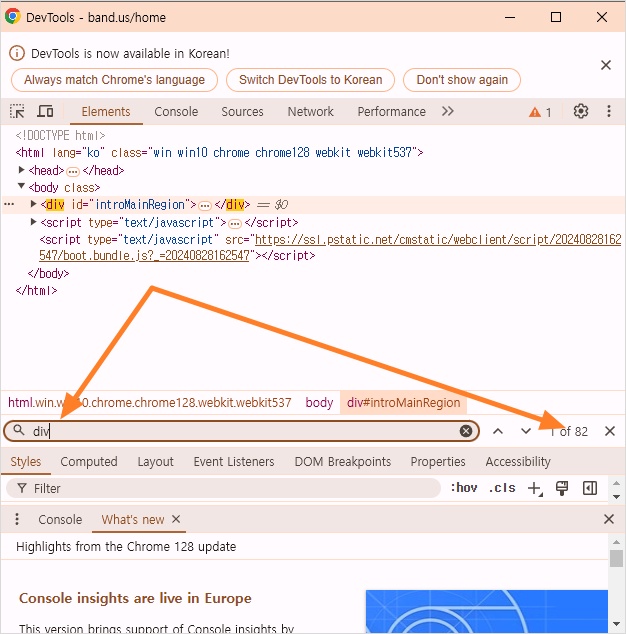Clear the search field text

coord(466,431)
